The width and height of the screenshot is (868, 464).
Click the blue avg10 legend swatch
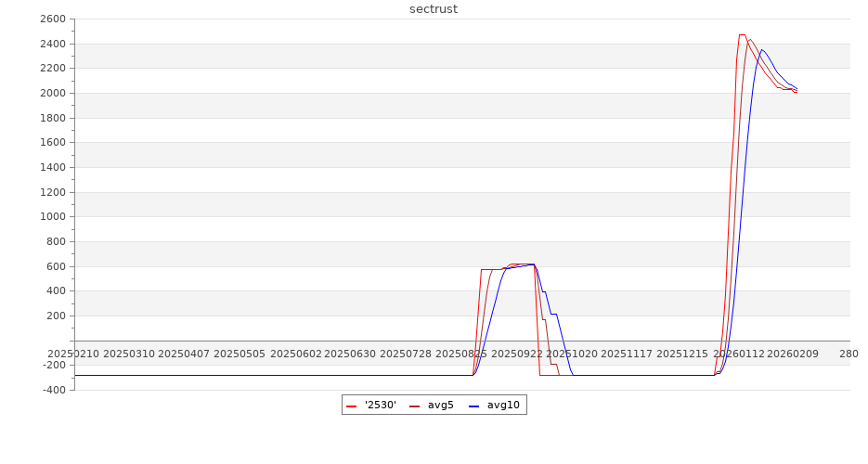(x=473, y=406)
